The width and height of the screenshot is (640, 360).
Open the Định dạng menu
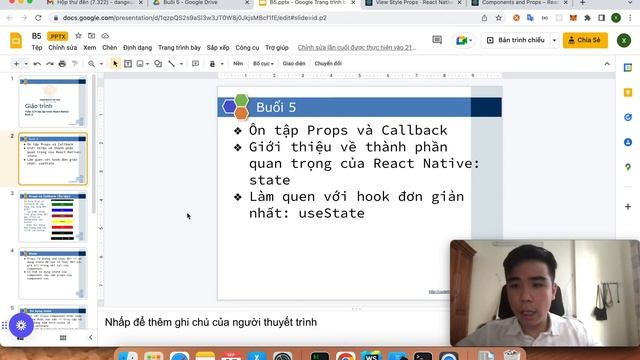138,48
